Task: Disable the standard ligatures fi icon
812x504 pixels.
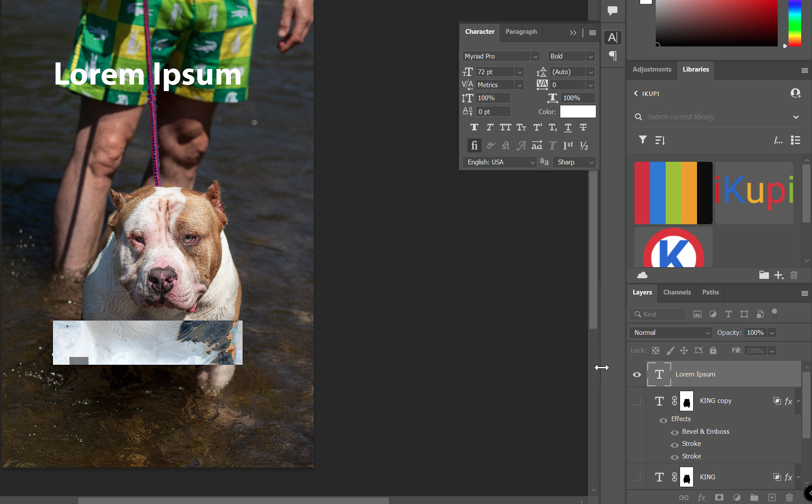Action: [474, 145]
